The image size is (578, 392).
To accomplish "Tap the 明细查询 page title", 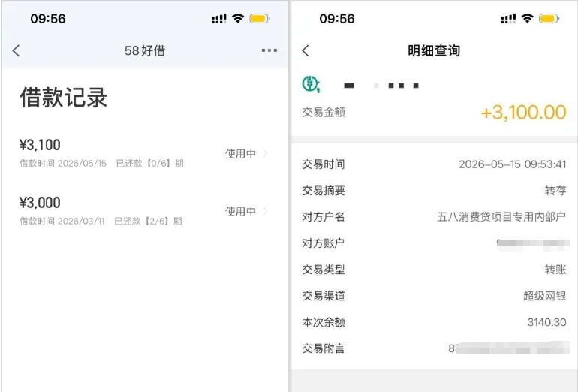I will [434, 50].
